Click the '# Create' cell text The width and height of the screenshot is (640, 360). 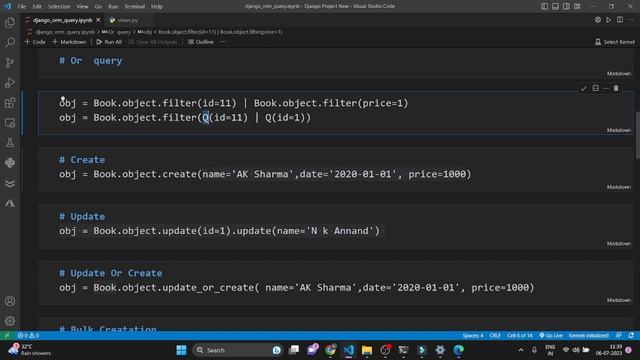point(82,160)
